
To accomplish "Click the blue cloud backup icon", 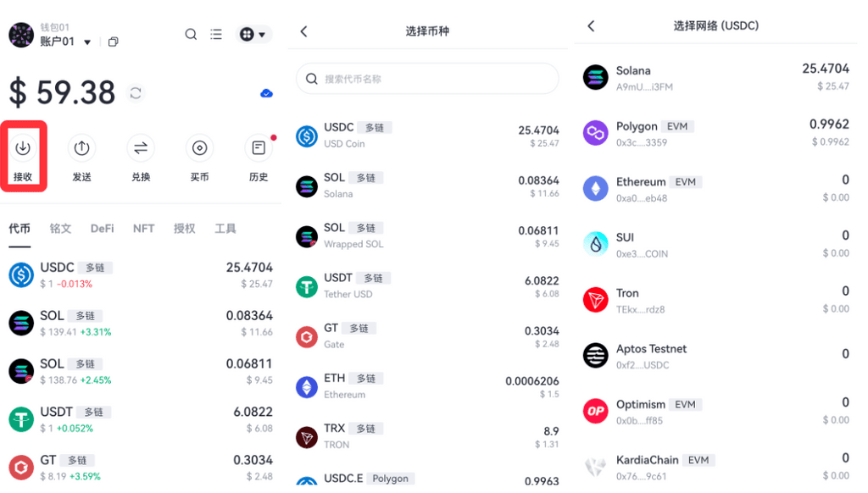I will click(x=266, y=93).
